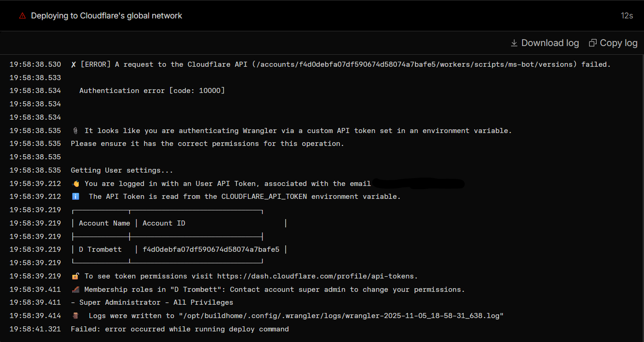Click the blue info icon
This screenshot has height=342, width=644.
click(x=76, y=197)
